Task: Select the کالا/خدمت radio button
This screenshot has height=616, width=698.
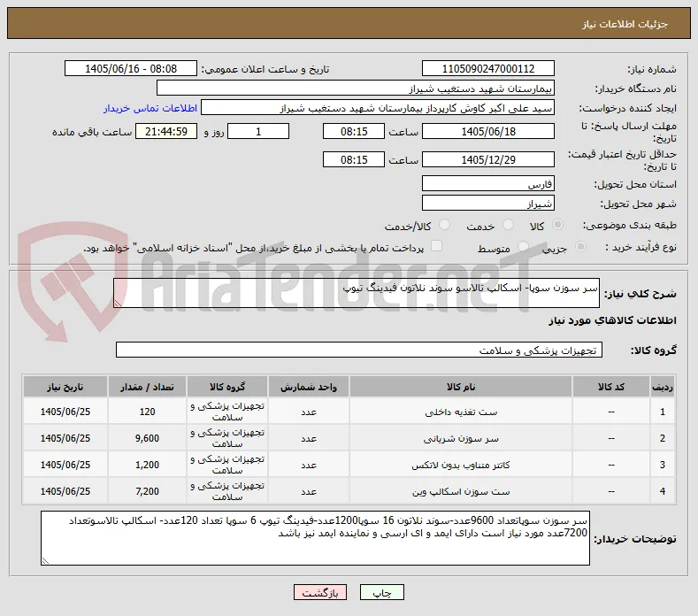Action: 444,225
